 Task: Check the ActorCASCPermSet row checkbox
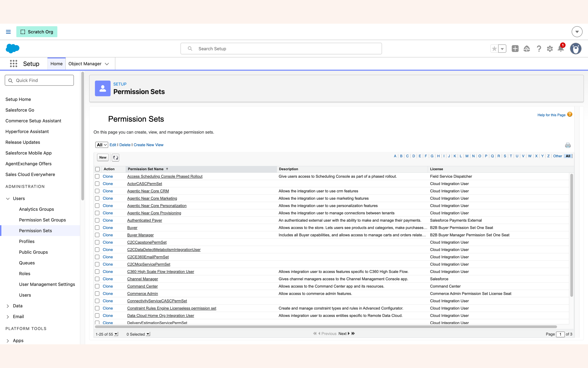(x=97, y=184)
